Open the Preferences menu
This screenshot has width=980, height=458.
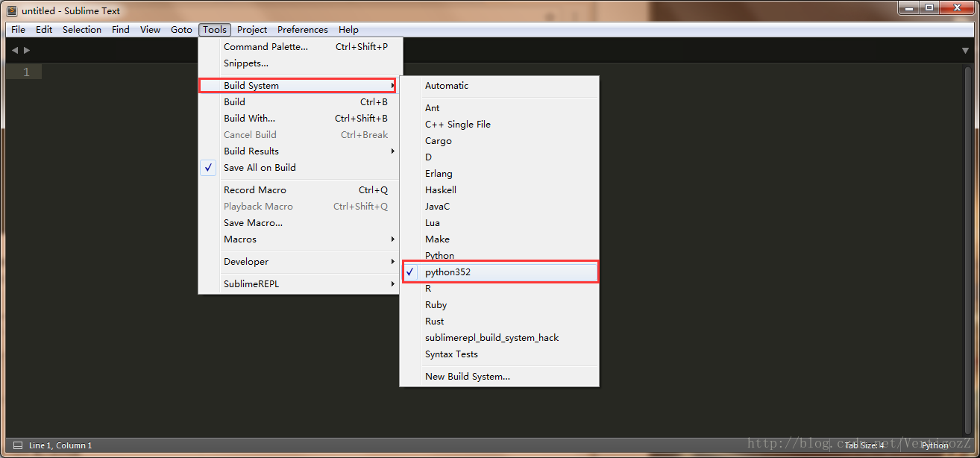tap(303, 30)
